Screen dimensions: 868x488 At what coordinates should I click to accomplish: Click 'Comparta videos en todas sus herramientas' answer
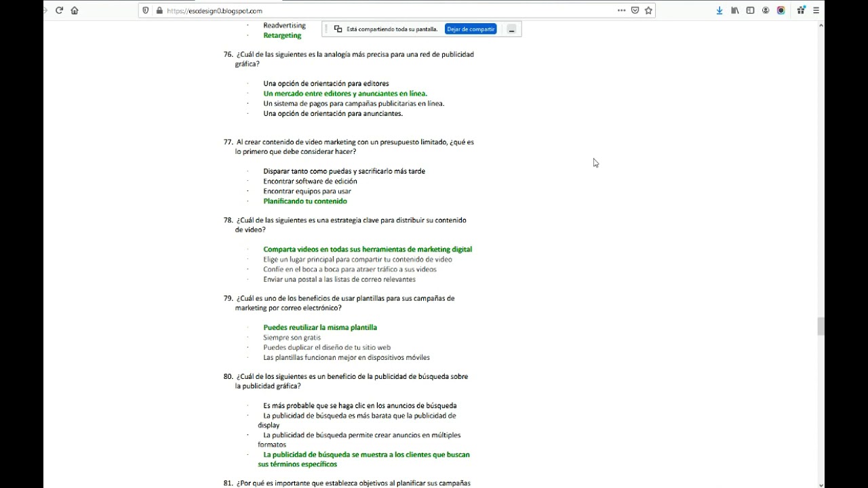coord(368,249)
